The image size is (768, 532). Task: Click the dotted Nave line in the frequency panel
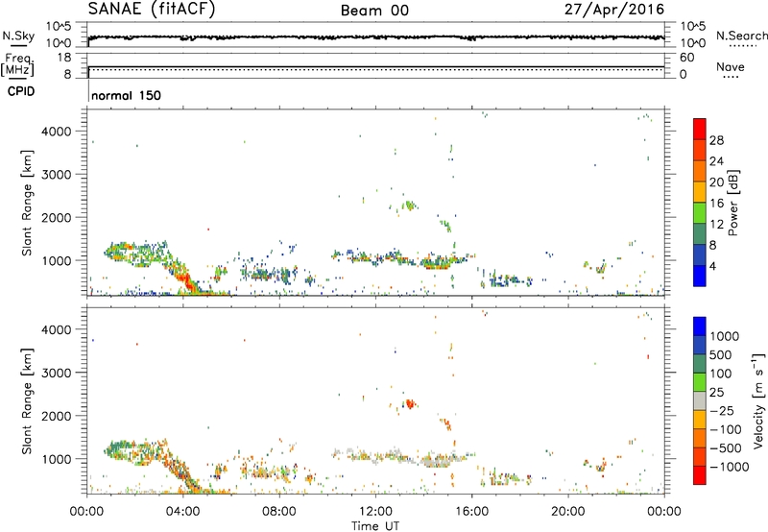(x=376, y=70)
